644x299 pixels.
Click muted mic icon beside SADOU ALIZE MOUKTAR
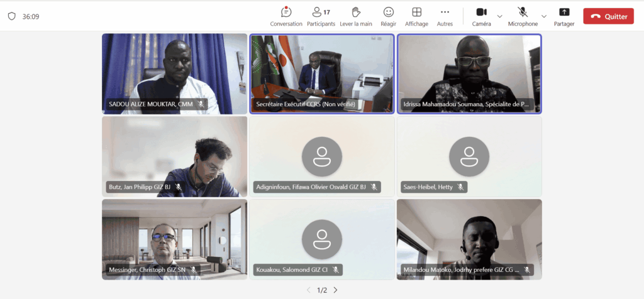tap(201, 104)
